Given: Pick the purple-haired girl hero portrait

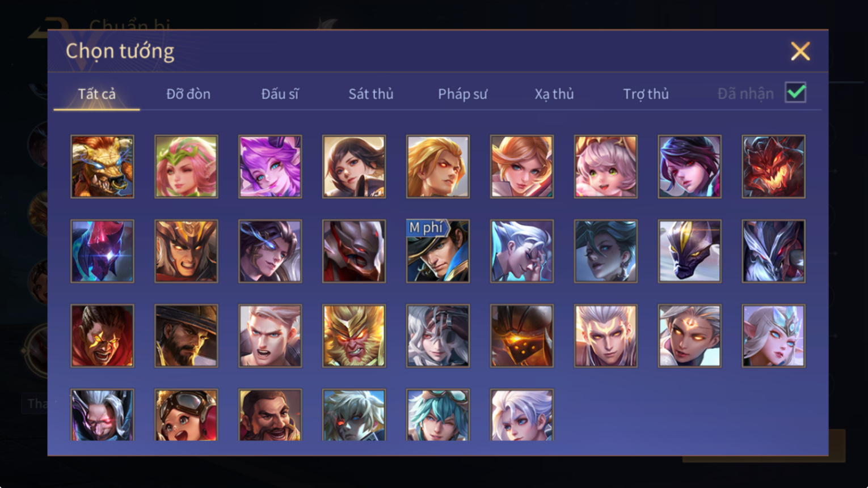Looking at the screenshot, I should click(x=270, y=167).
